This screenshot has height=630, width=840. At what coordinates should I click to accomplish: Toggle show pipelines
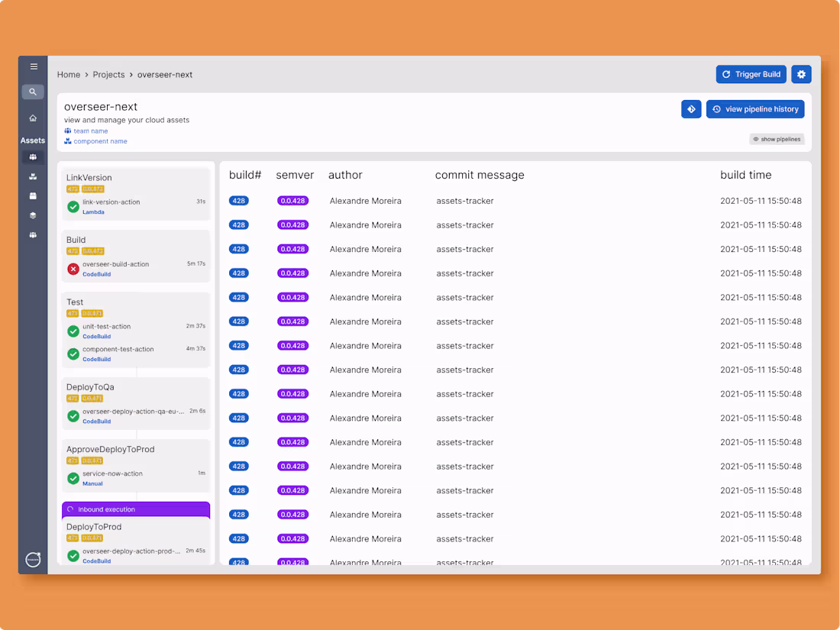pyautogui.click(x=777, y=139)
